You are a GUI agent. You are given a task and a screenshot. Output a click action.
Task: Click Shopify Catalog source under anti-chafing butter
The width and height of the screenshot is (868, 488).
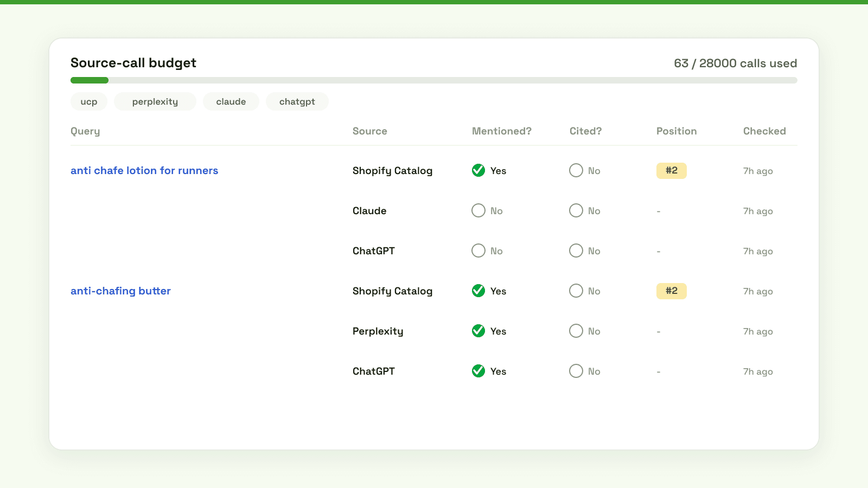click(x=393, y=291)
